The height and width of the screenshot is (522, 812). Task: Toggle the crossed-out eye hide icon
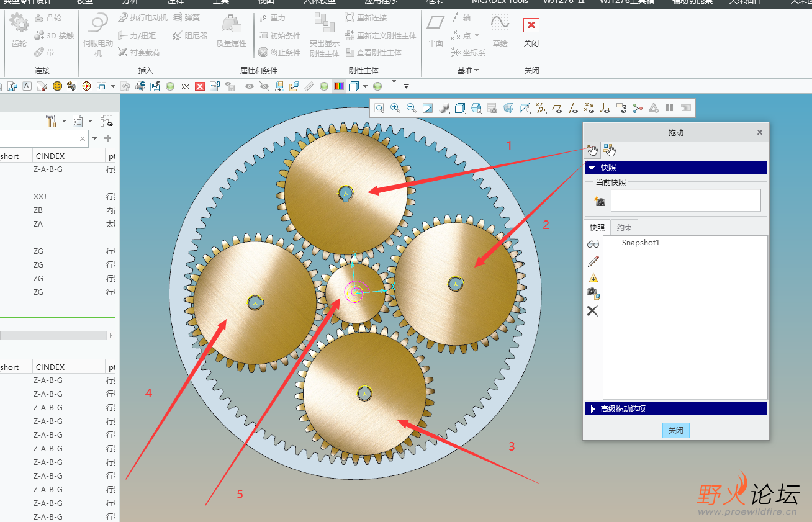264,86
